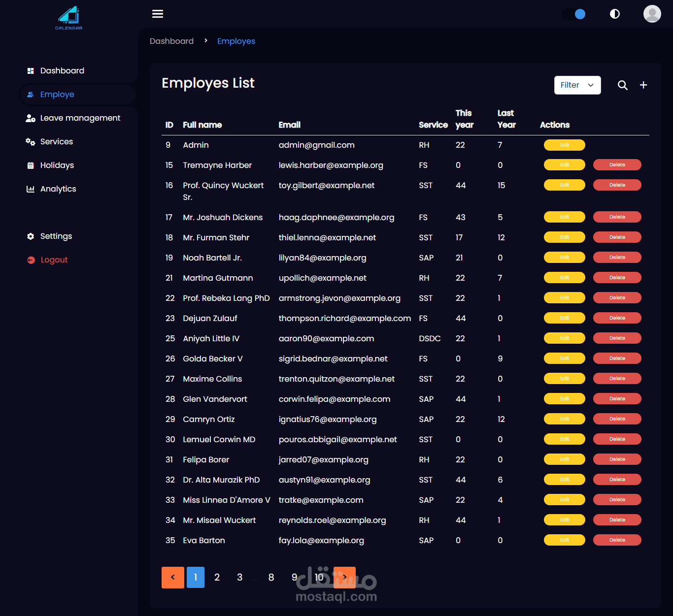
Task: Open the user profile avatar
Action: [652, 14]
